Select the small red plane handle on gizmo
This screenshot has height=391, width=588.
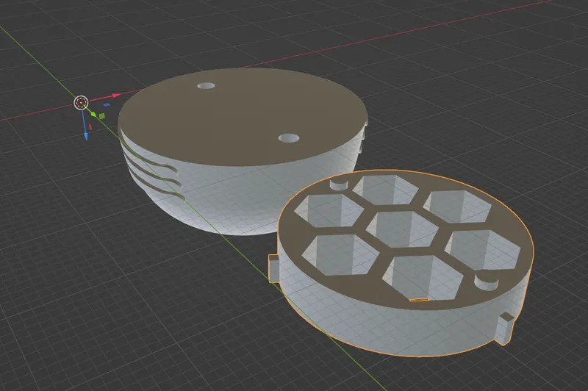[90, 126]
